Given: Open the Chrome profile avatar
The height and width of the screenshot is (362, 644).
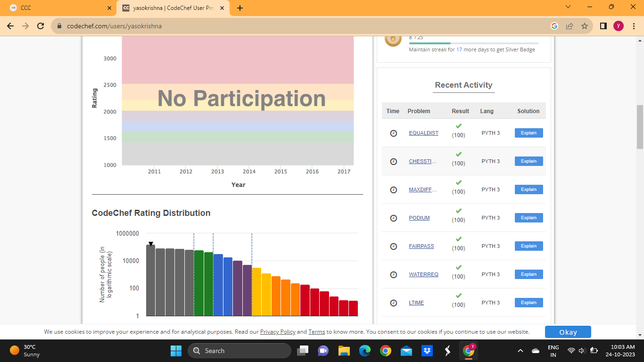Looking at the screenshot, I should click(619, 26).
